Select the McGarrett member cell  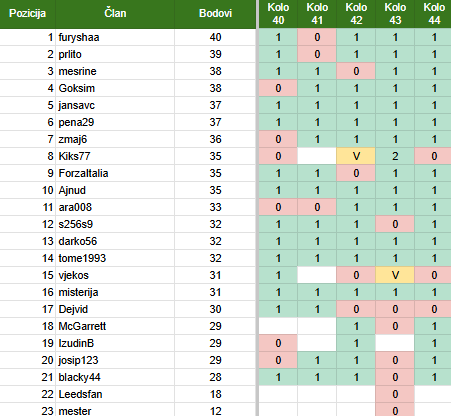(115, 326)
